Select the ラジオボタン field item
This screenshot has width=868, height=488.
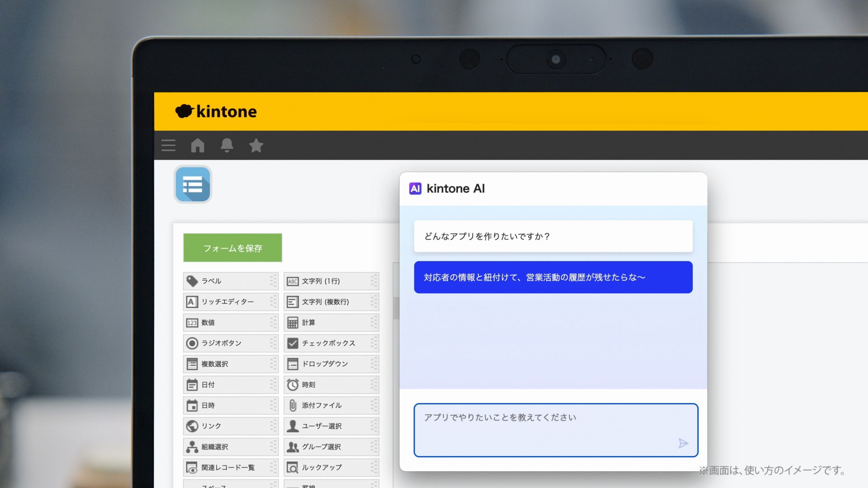[231, 343]
